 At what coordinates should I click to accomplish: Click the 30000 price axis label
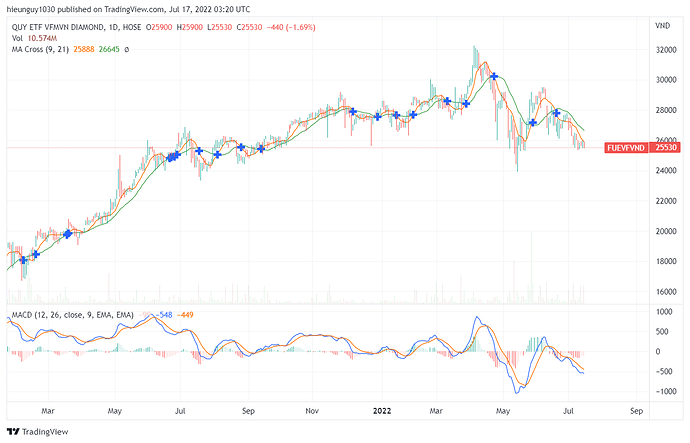[x=666, y=80]
